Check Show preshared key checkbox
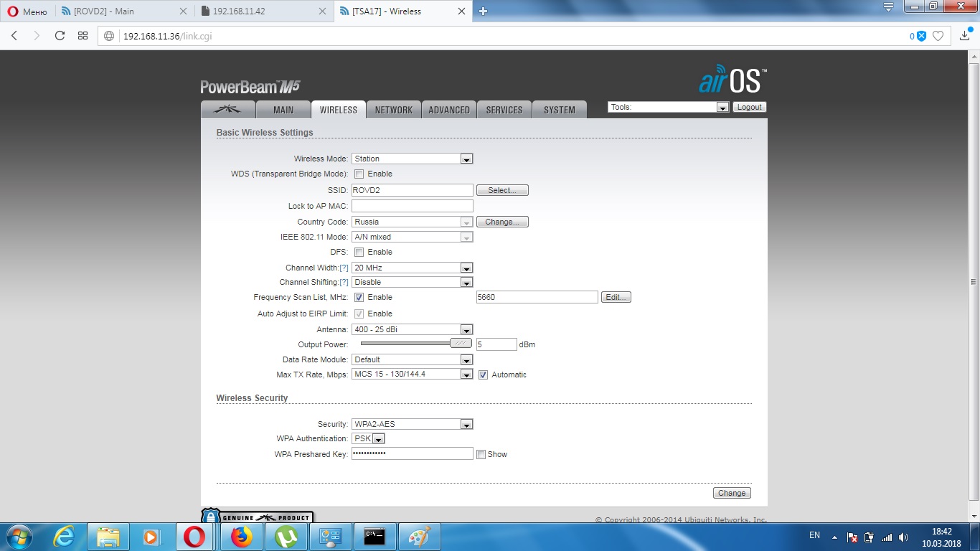The image size is (980, 551). pos(481,454)
